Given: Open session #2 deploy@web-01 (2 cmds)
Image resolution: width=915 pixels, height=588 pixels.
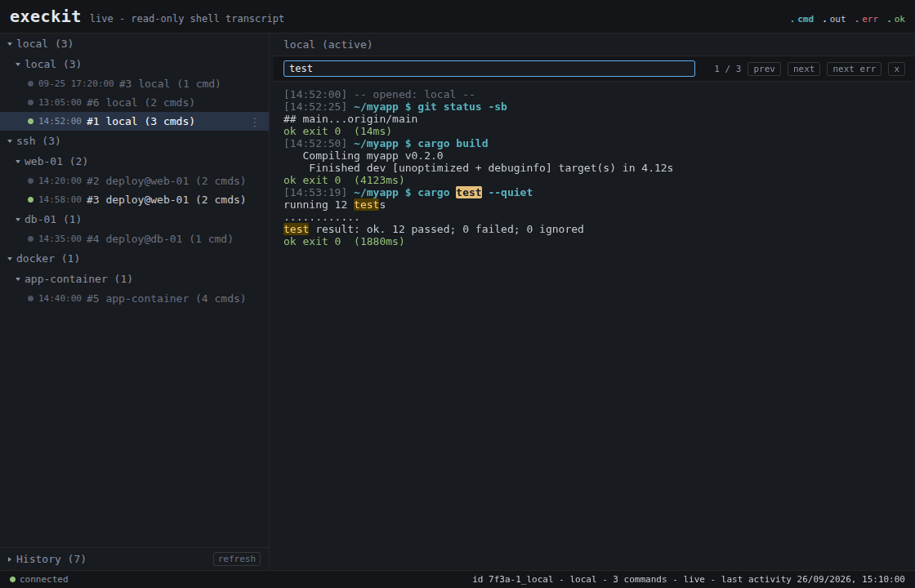Looking at the screenshot, I should [x=134, y=180].
